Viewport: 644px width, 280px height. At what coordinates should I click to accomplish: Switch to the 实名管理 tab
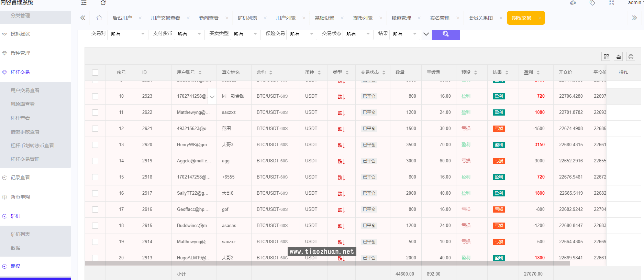coord(440,18)
